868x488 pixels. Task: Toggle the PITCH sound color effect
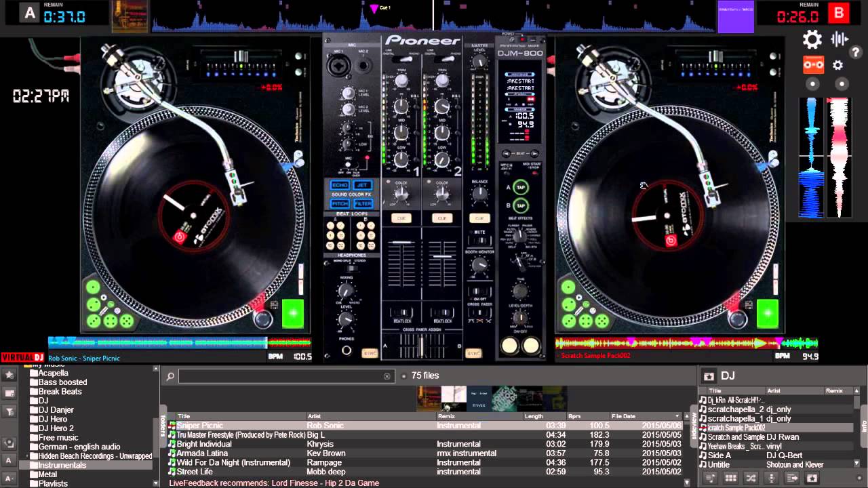click(340, 203)
